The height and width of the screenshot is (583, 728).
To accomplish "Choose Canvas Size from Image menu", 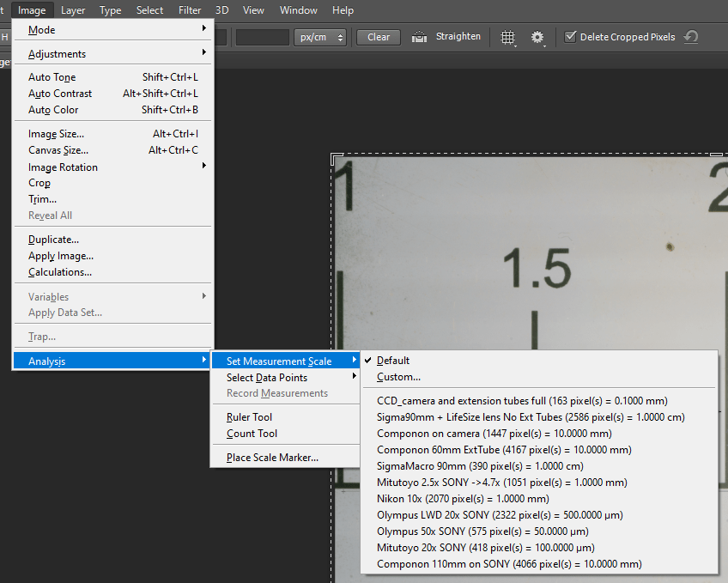I will 58,150.
